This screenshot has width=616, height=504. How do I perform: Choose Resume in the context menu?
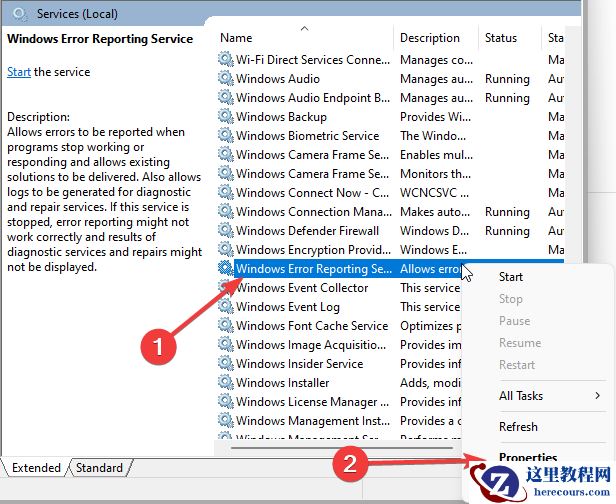click(520, 343)
